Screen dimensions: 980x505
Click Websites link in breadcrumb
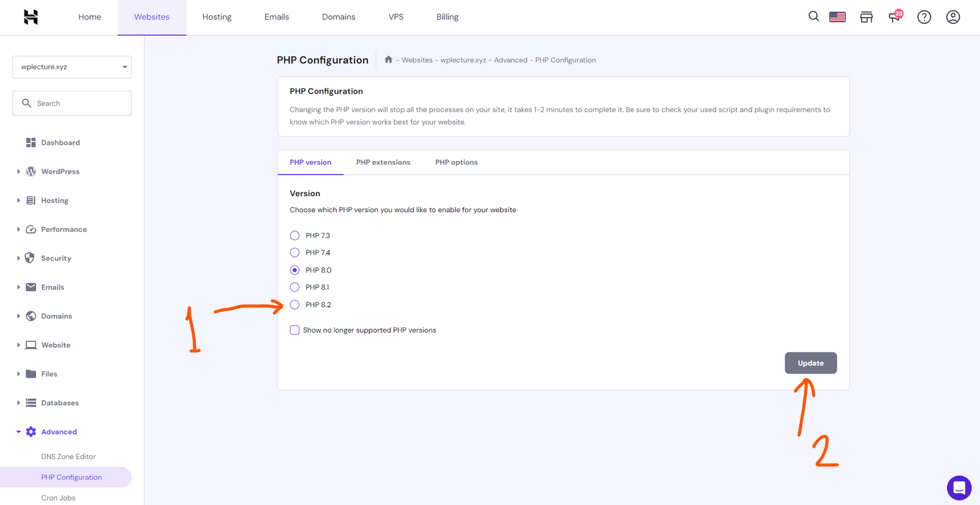pyautogui.click(x=417, y=60)
